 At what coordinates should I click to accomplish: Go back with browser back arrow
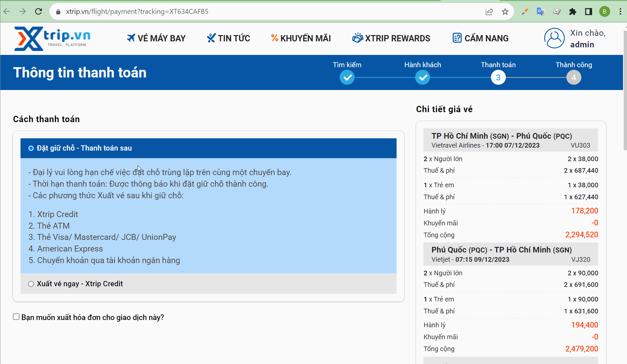click(7, 12)
